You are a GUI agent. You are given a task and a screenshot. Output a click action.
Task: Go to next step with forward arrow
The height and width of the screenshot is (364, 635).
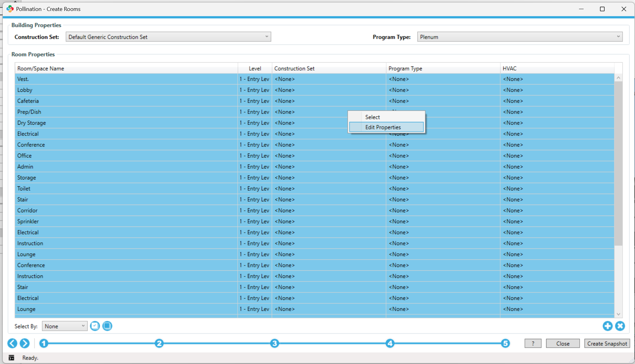(x=25, y=343)
